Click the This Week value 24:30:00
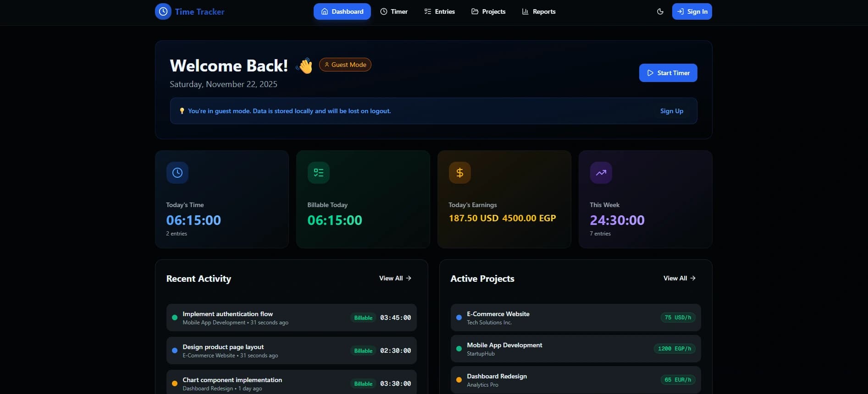The height and width of the screenshot is (394, 868). pos(617,220)
